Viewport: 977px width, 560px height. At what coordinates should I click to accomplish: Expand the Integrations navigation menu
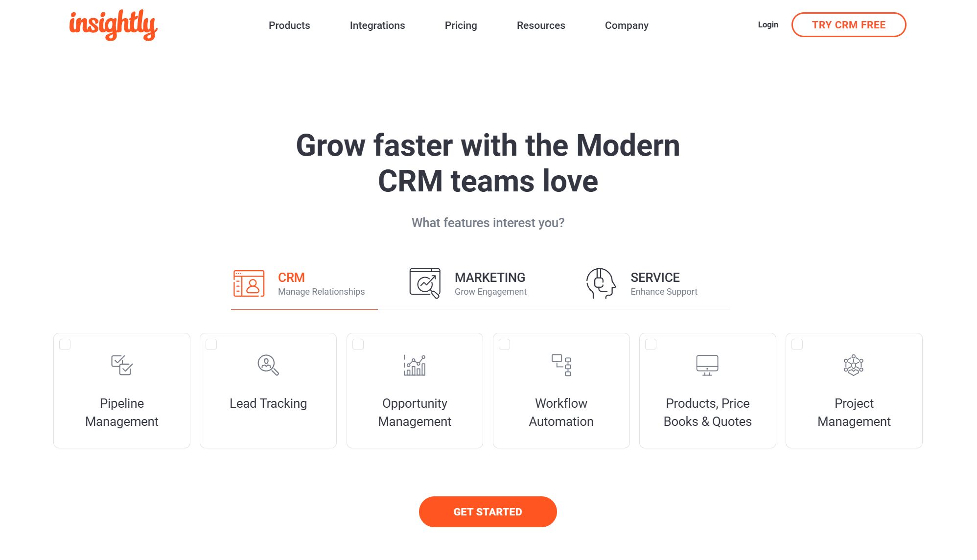point(377,25)
